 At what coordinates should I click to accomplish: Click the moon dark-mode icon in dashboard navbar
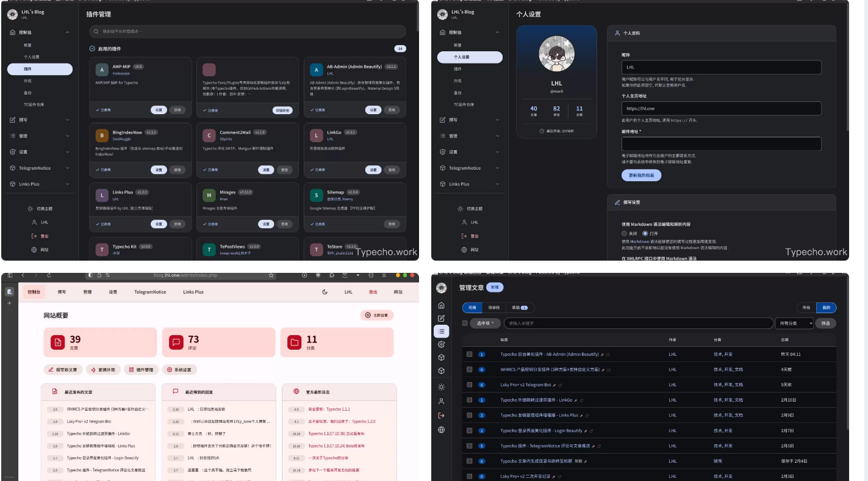click(325, 292)
